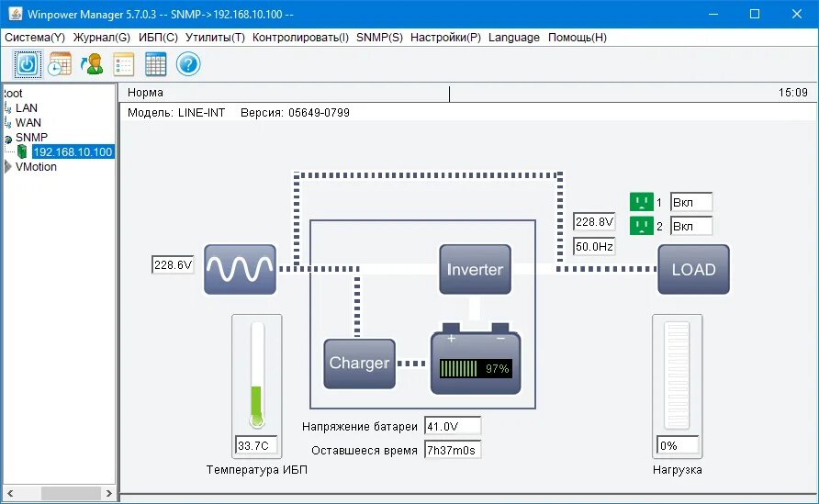Click the LOAD block in the diagram
This screenshot has height=504, width=819.
pos(693,270)
